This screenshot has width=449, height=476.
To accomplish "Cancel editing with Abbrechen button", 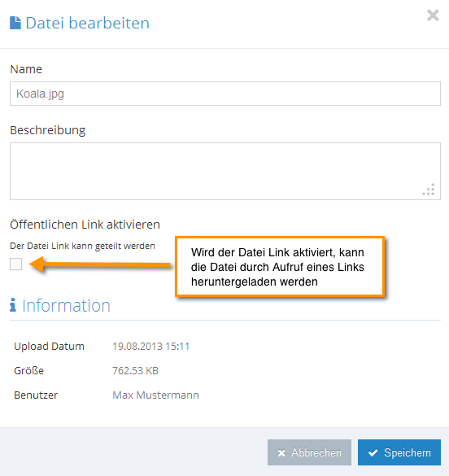I will [309, 452].
